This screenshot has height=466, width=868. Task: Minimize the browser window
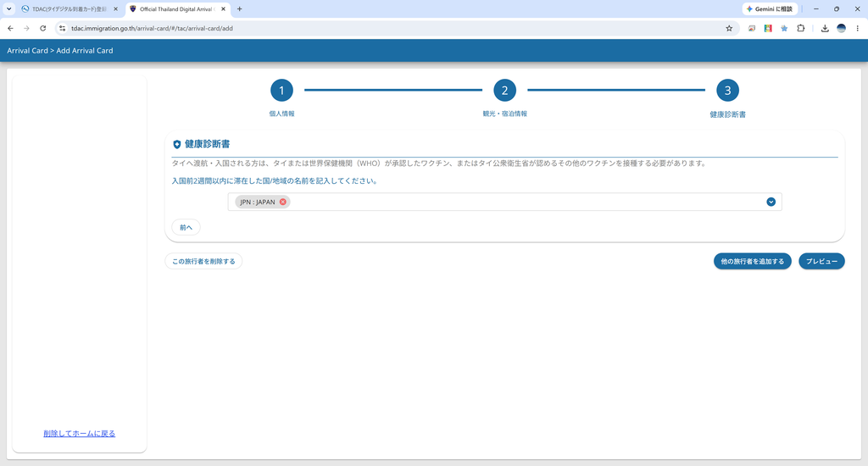pyautogui.click(x=816, y=8)
